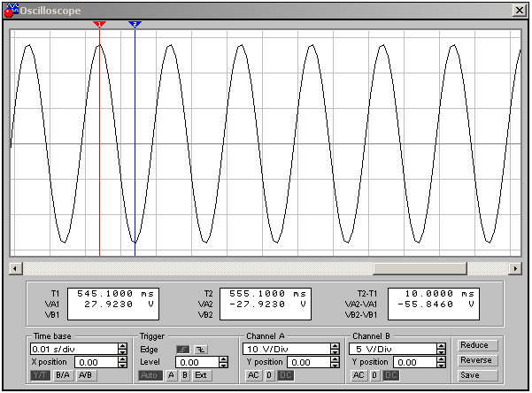Click the Channel B Y position field
This screenshot has height=393, width=532.
point(415,362)
